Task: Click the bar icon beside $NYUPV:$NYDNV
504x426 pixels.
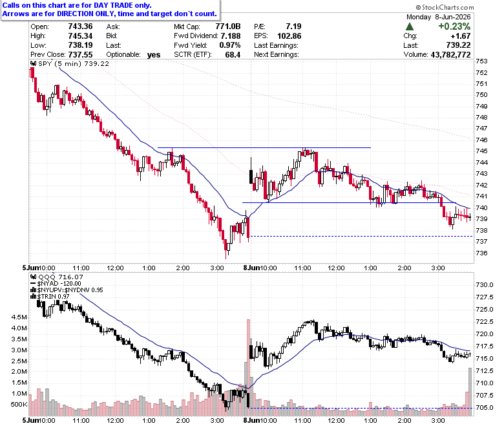Action: [x=33, y=290]
